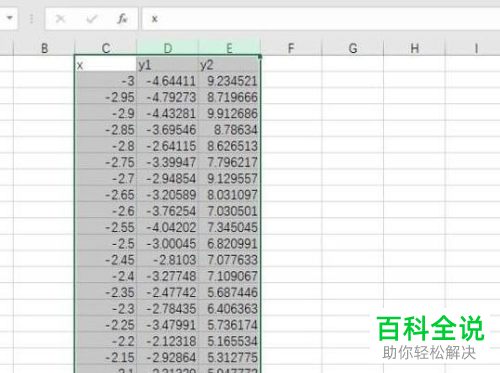The height and width of the screenshot is (373, 500).
Task: Select column C header
Action: (106, 48)
